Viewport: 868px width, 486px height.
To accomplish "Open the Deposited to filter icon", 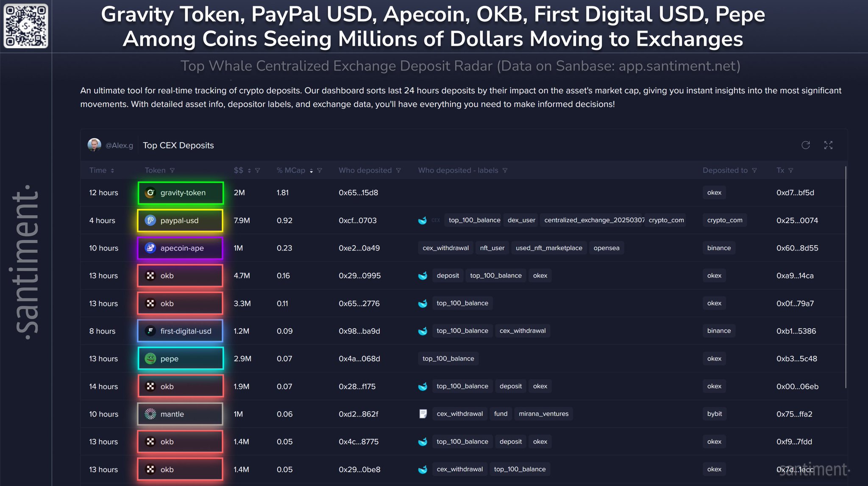I will (754, 170).
